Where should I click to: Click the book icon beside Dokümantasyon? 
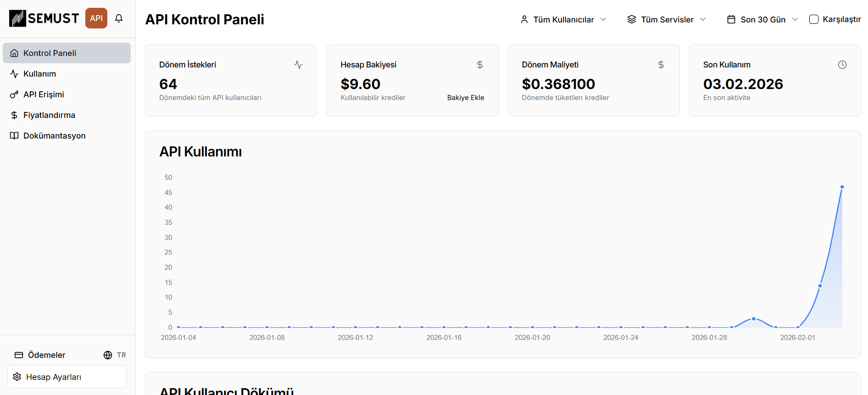tap(14, 136)
